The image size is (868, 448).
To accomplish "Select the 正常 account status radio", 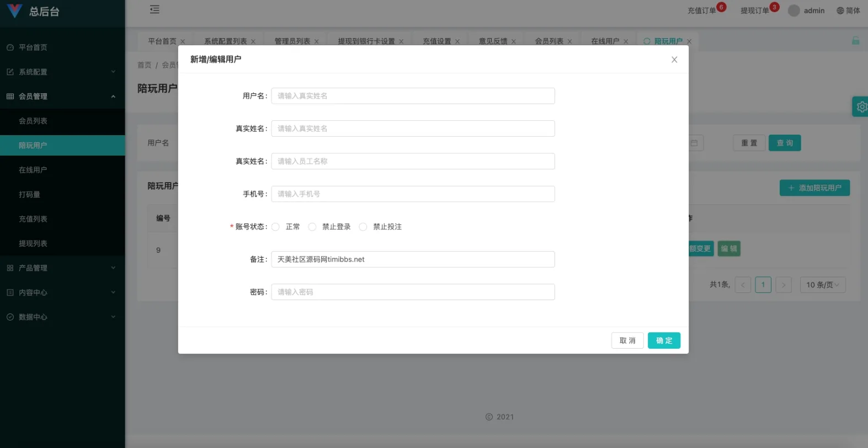I will [x=275, y=227].
